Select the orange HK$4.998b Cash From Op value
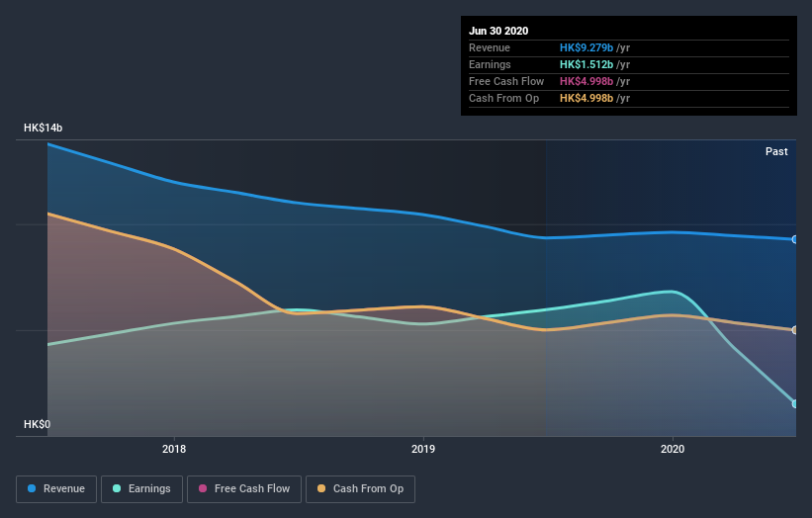812x518 pixels. (586, 98)
